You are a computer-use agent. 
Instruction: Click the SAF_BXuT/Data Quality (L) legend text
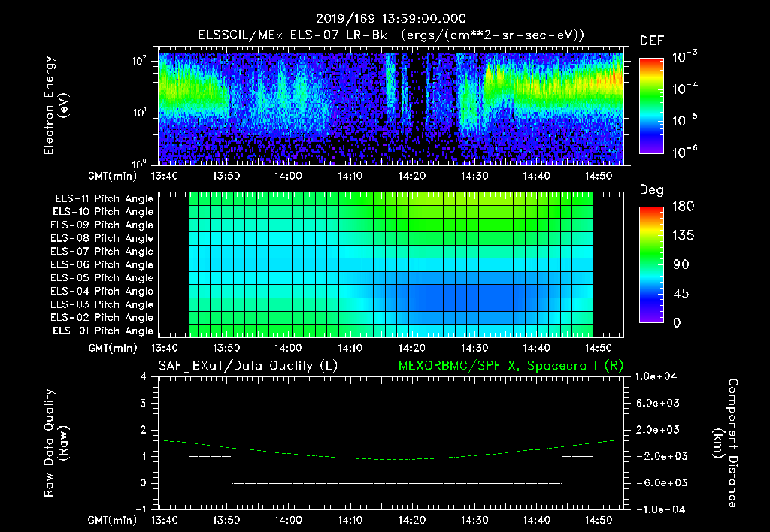[248, 366]
